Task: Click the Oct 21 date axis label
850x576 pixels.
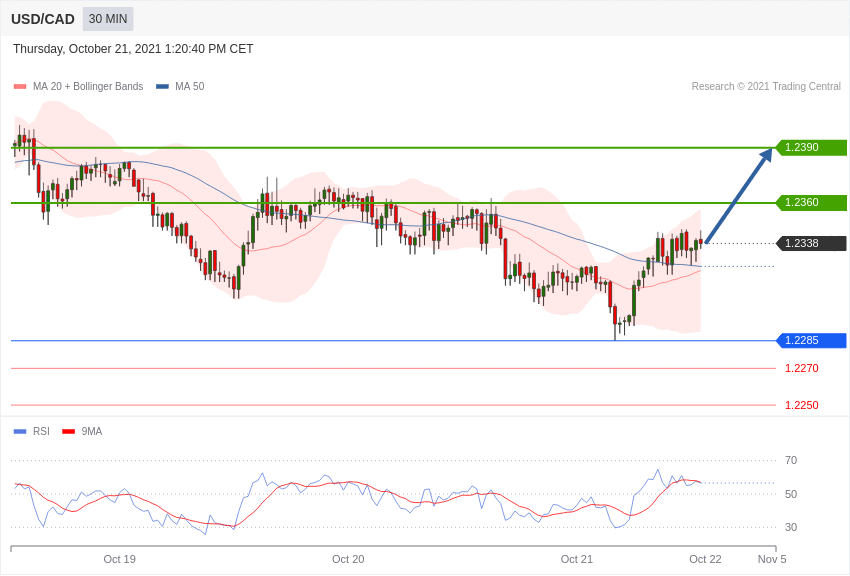Action: tap(577, 559)
